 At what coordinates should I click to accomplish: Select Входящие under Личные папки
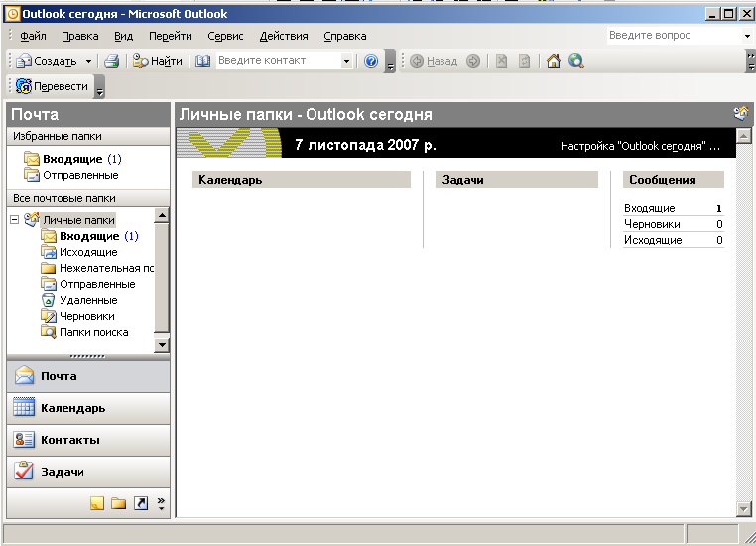[x=89, y=236]
